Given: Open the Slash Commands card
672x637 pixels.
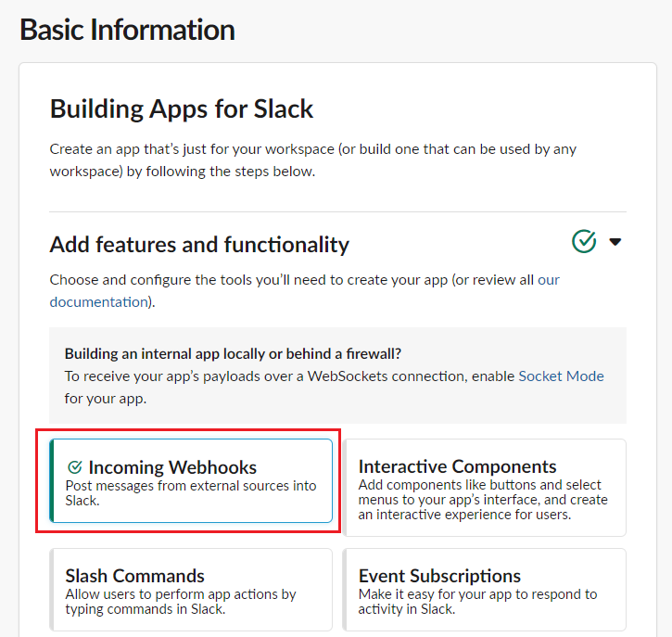Looking at the screenshot, I should pyautogui.click(x=191, y=590).
